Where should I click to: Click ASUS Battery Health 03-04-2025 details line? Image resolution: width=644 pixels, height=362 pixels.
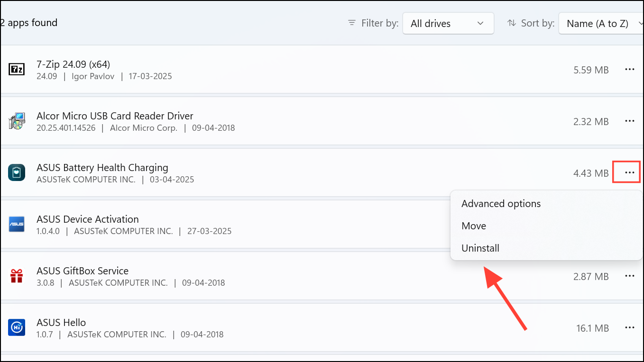point(115,180)
